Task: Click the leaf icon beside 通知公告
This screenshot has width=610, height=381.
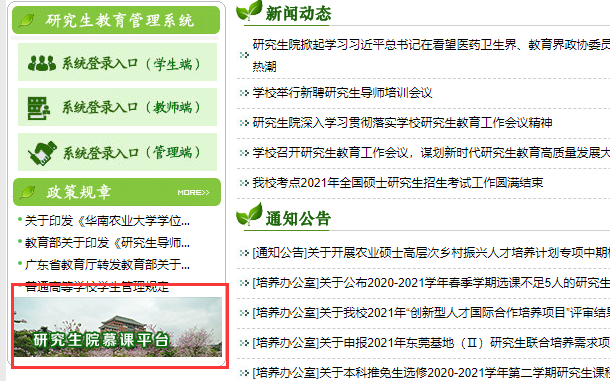Action: point(249,214)
